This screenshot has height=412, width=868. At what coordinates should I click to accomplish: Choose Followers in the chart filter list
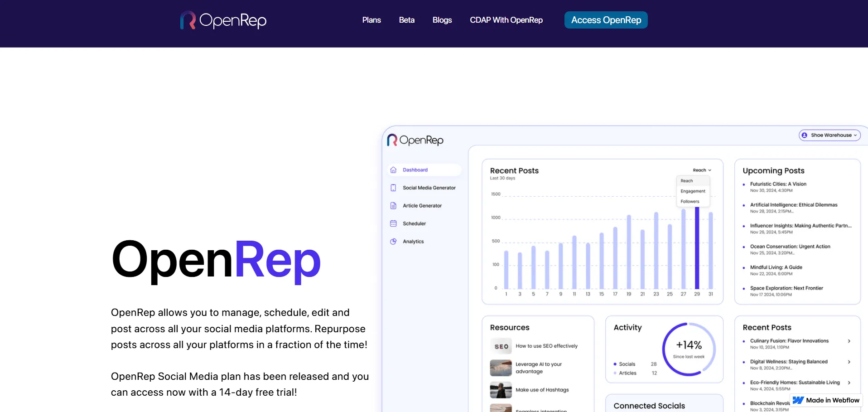tap(690, 202)
